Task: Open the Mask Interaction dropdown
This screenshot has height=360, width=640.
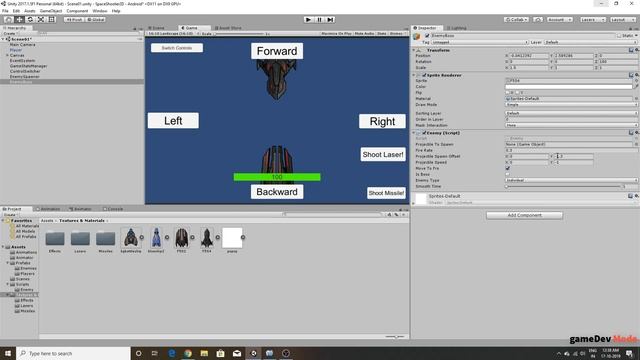Action: click(571, 125)
